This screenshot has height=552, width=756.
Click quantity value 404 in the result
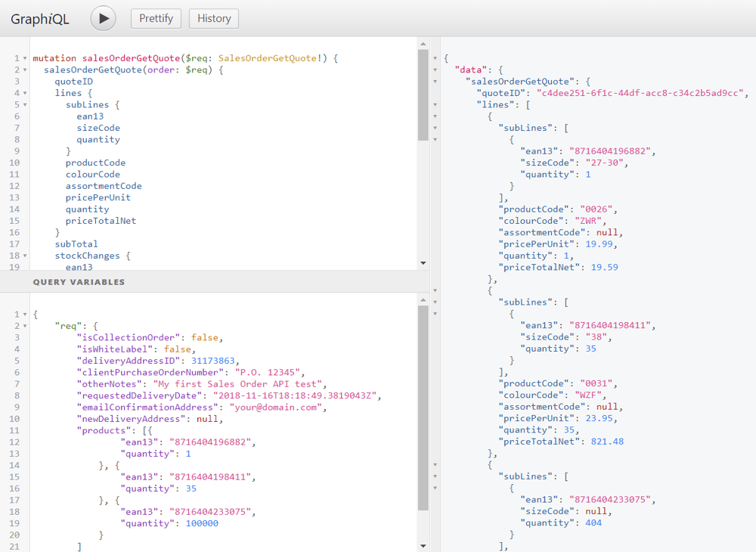coord(593,523)
